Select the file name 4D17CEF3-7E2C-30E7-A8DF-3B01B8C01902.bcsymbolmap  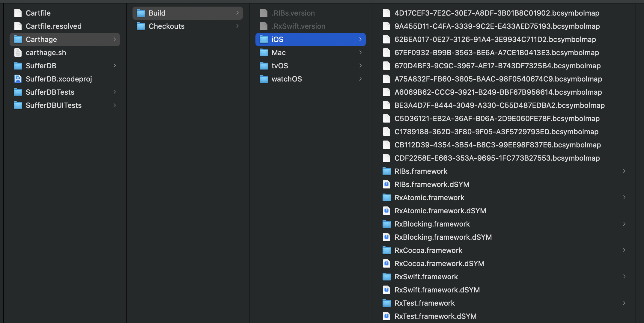coord(497,13)
